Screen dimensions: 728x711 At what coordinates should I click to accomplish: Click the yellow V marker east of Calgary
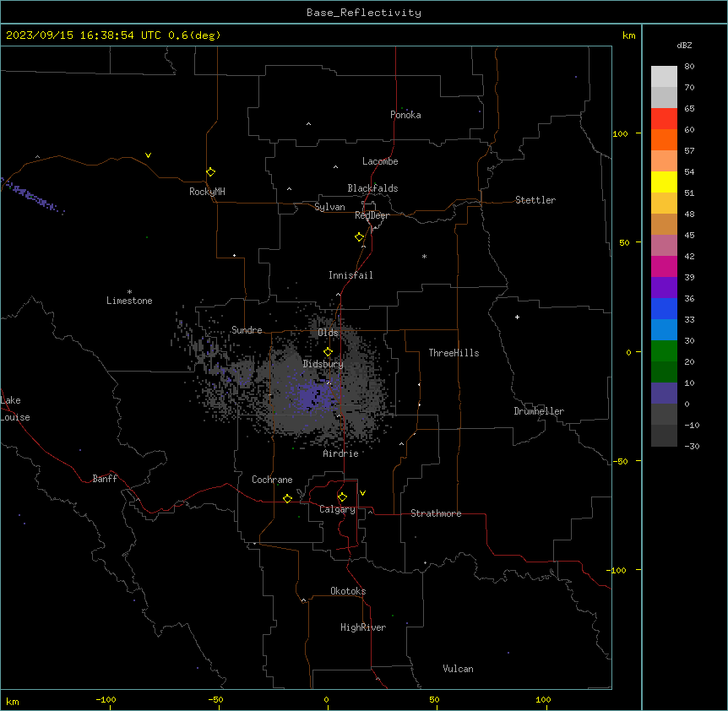tap(362, 493)
